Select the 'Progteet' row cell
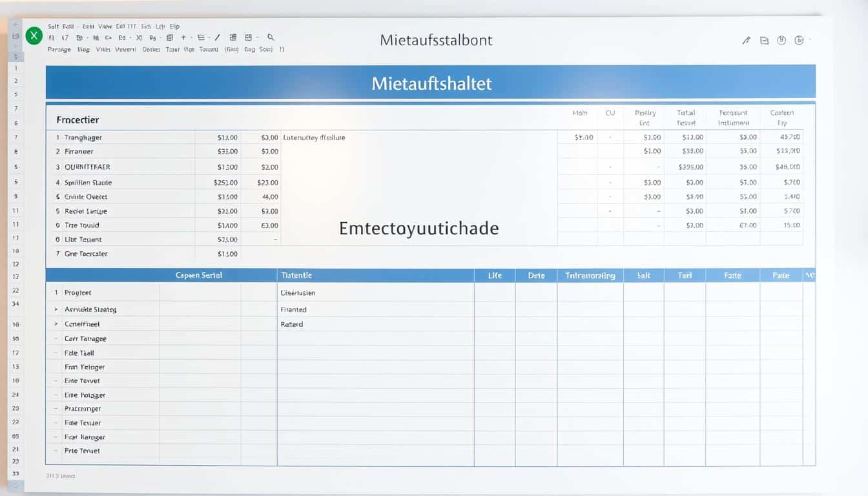Image resolution: width=868 pixels, height=496 pixels. (x=78, y=293)
